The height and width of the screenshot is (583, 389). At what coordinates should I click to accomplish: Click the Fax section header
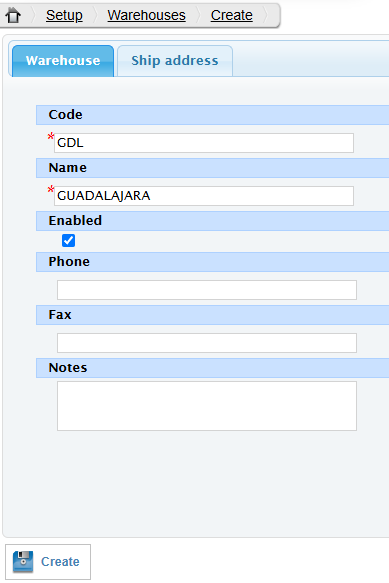(x=212, y=315)
